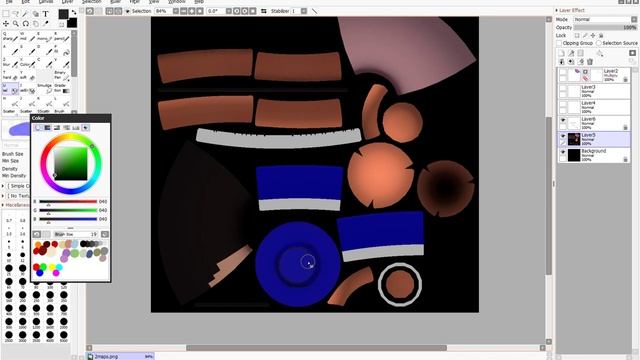Image resolution: width=640 pixels, height=360 pixels.
Task: Swap foreground and background colors
Action: point(74,13)
